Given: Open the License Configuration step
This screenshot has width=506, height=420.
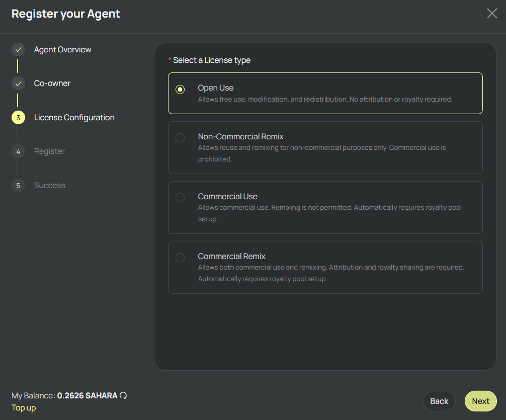Looking at the screenshot, I should [74, 118].
